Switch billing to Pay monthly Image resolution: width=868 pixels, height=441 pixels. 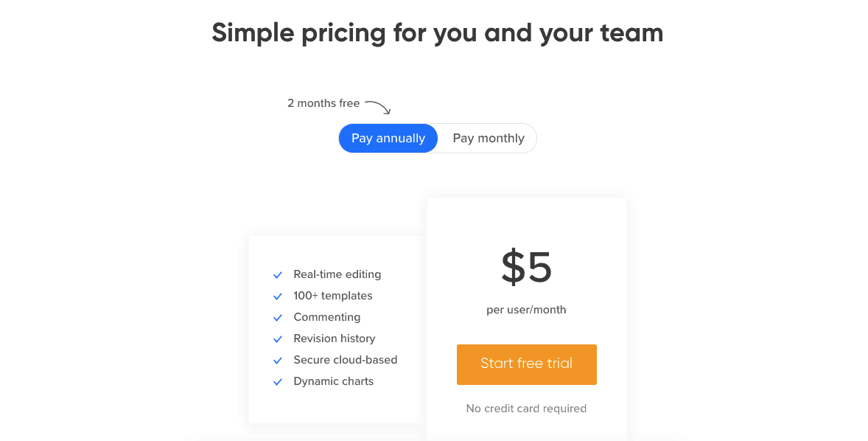click(489, 138)
